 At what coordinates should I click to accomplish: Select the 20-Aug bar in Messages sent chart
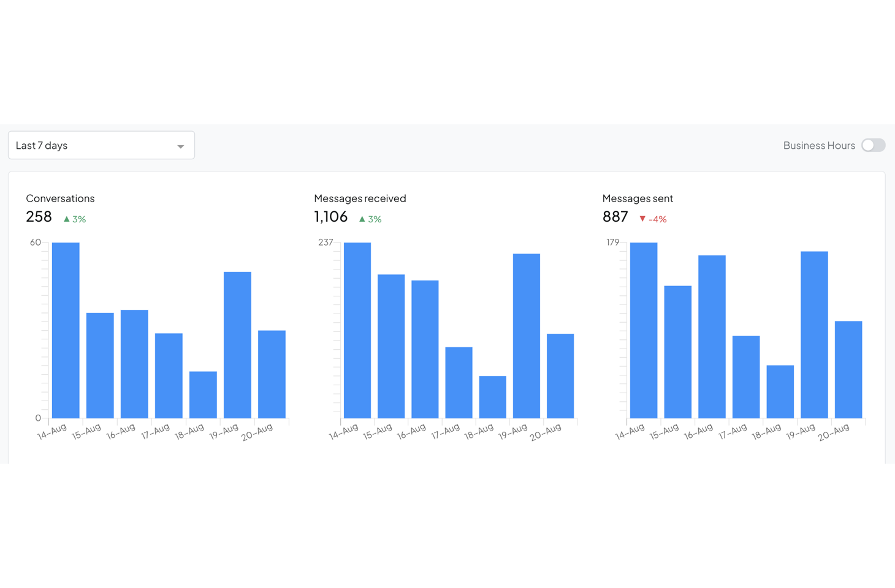click(x=848, y=369)
